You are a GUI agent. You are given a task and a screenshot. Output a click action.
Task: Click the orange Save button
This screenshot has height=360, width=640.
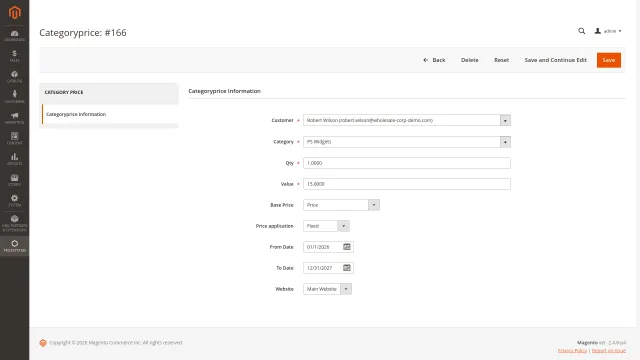609,60
